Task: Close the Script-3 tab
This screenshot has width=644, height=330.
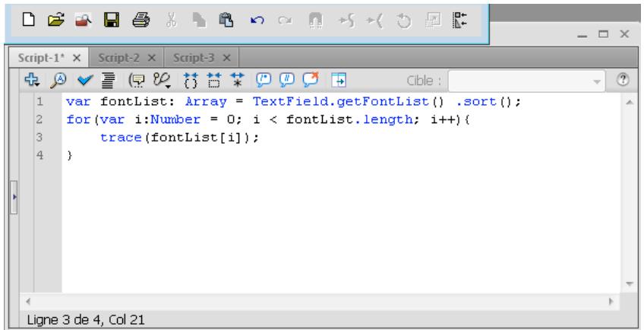Action: point(227,58)
